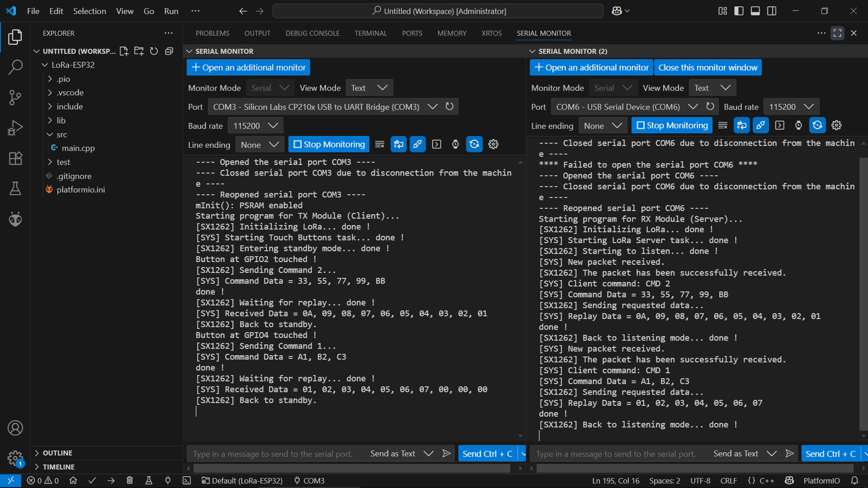Click Close this monitor window button
Image resolution: width=868 pixels, height=488 pixels.
pyautogui.click(x=708, y=67)
